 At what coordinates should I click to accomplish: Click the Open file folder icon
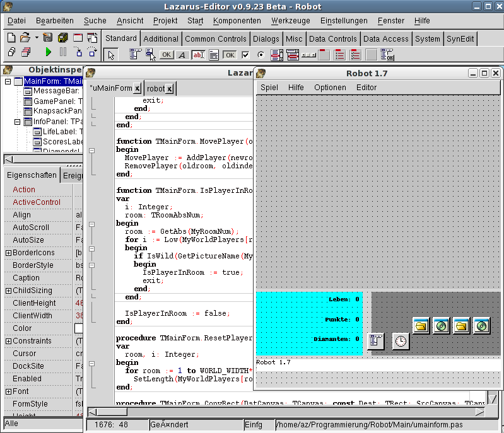[x=25, y=38]
